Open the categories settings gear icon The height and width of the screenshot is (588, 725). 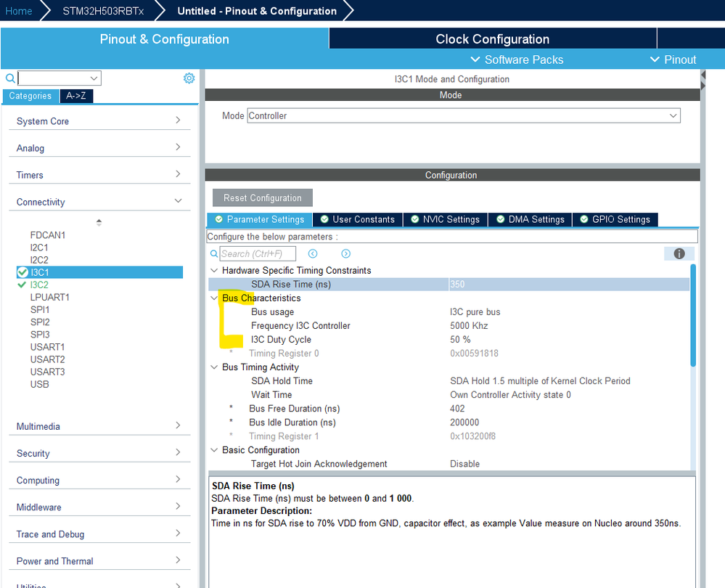[189, 78]
